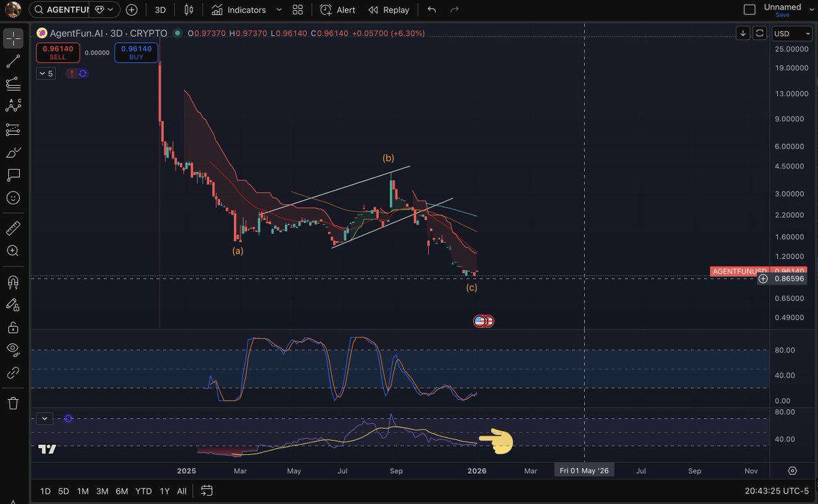This screenshot has width=818, height=504.
Task: Select the All date range
Action: [x=182, y=490]
